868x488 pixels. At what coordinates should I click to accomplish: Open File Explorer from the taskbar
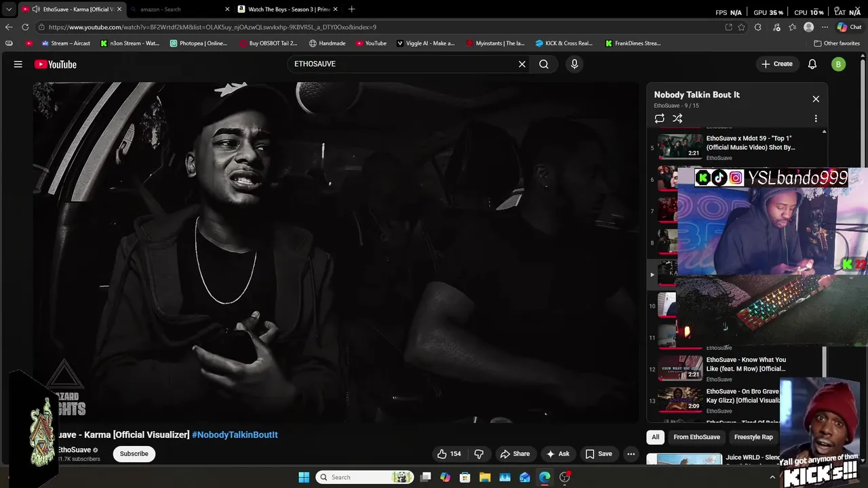click(485, 477)
